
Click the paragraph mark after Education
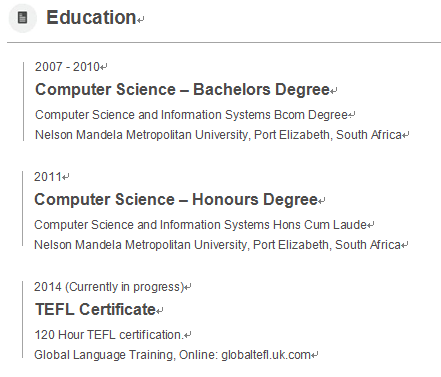pyautogui.click(x=141, y=20)
